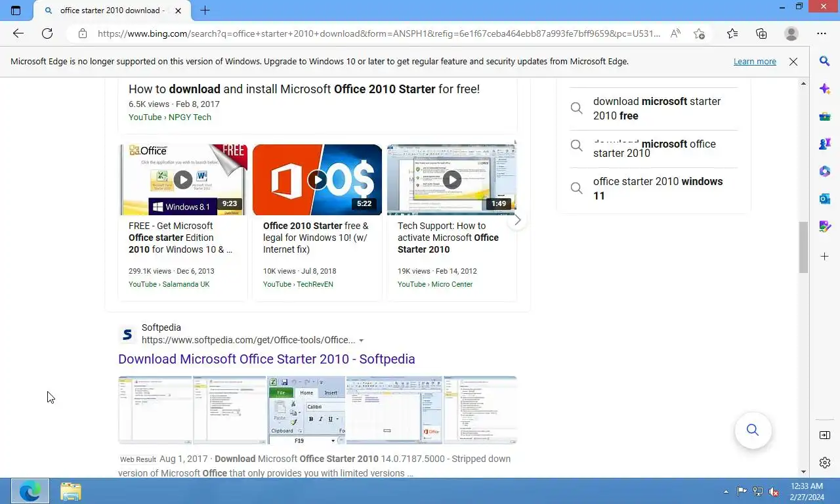Select the office starter 2010 download tab
Image resolution: width=840 pixels, height=504 pixels.
112,10
